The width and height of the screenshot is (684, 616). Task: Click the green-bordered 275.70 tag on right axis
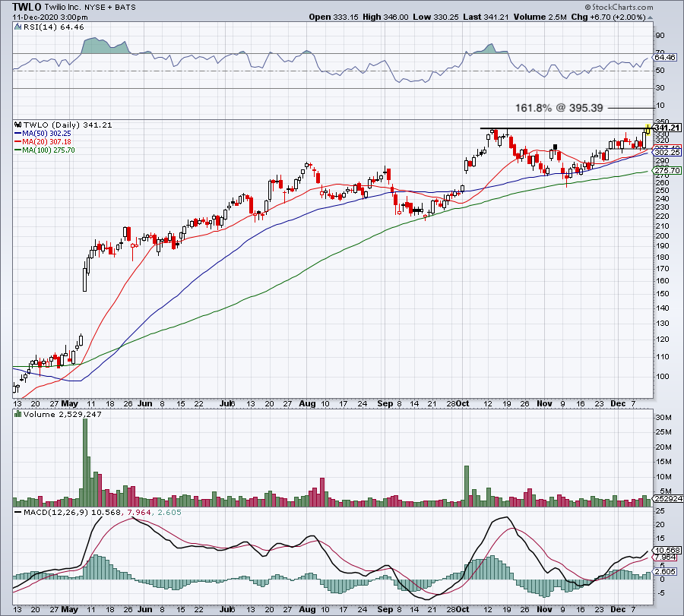point(667,170)
